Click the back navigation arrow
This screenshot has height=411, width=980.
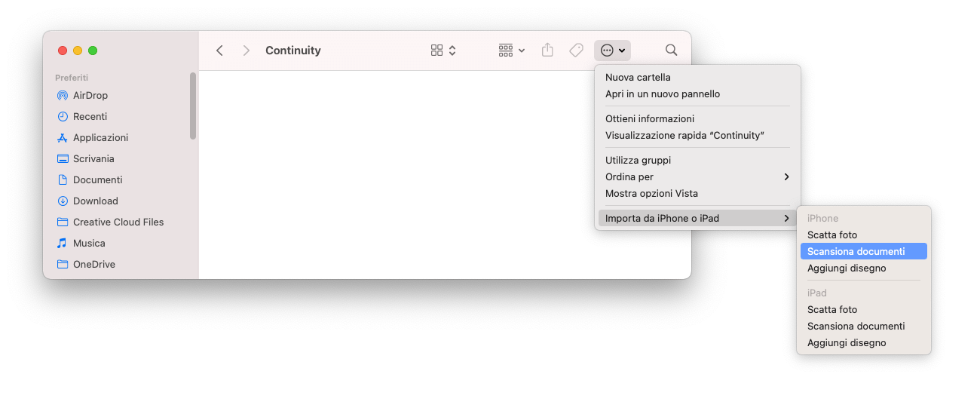[219, 51]
